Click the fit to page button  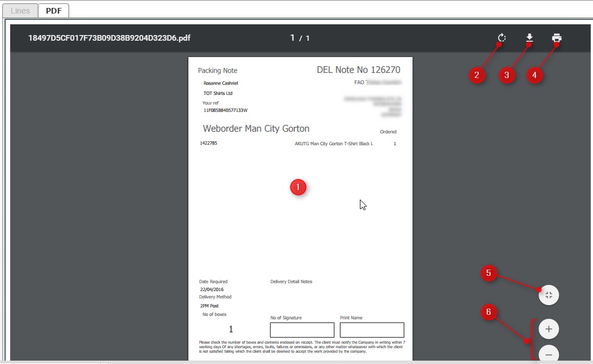click(548, 294)
